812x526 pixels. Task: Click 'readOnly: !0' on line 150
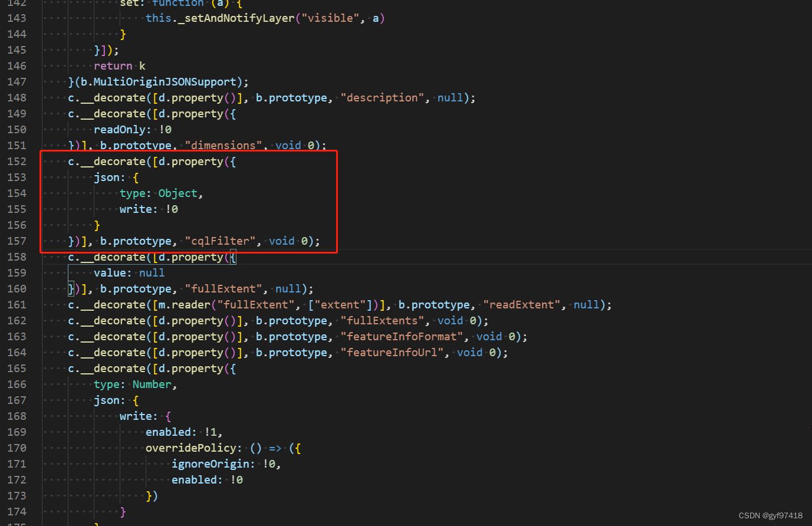click(x=133, y=130)
